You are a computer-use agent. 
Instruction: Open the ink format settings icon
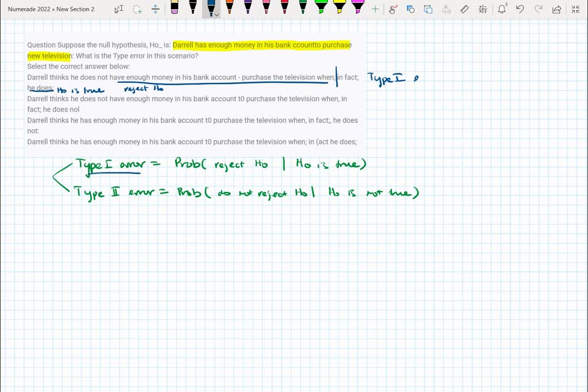pos(428,9)
